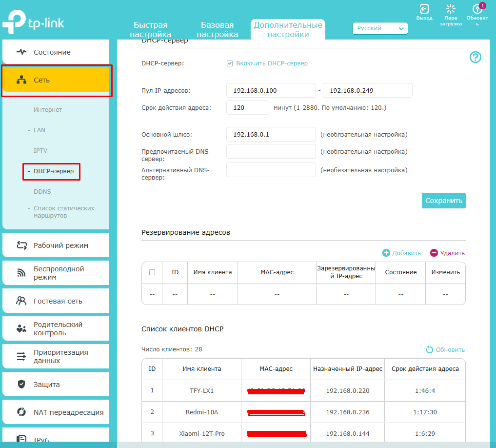Viewport: 496px width, 448px height.
Task: Click the Зарезервированный IP-адрес column header
Action: pyautogui.click(x=346, y=272)
